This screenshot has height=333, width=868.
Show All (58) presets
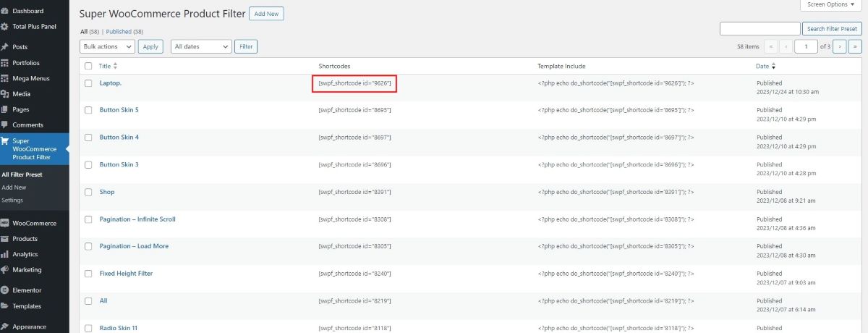click(x=90, y=32)
